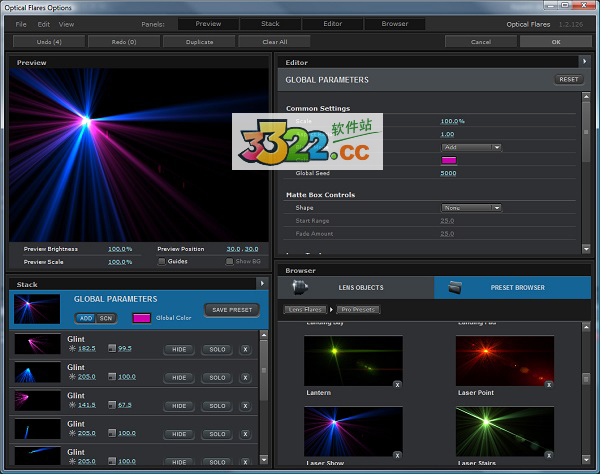Switch to the LENS OBJECTS tab
Image resolution: width=600 pixels, height=474 pixels.
356,287
